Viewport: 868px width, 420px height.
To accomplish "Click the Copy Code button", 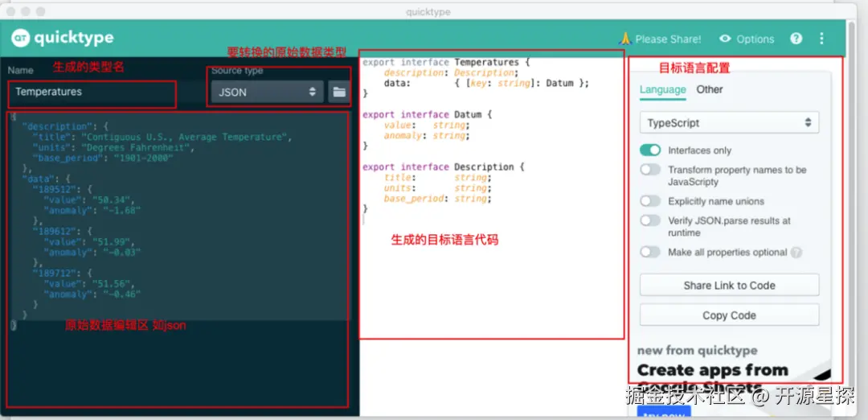I will click(x=729, y=315).
